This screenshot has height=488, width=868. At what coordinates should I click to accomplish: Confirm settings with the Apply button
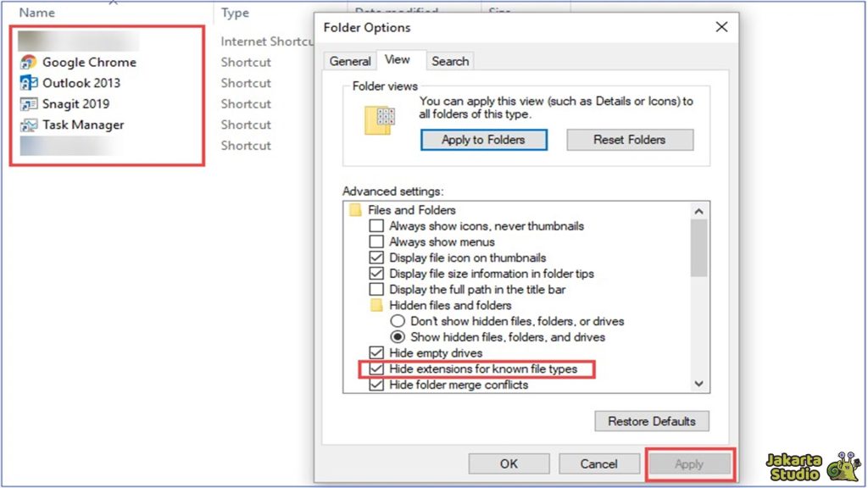(689, 463)
